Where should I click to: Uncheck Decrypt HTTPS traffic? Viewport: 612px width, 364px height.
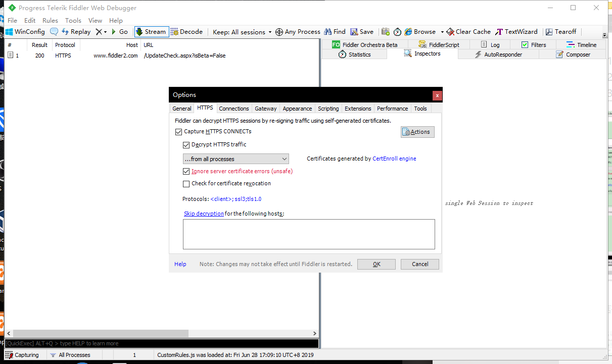point(186,145)
